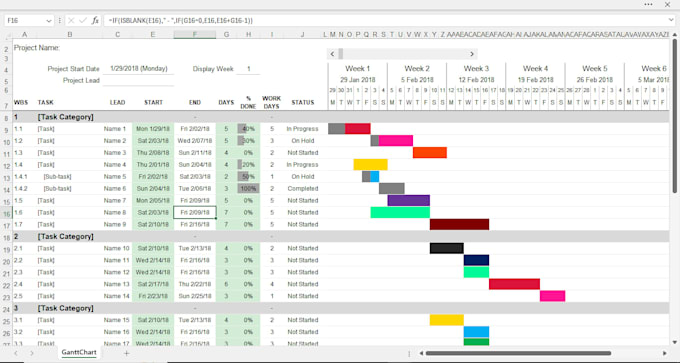Click the Project Name: label cell
This screenshot has height=363, width=680.
pos(37,48)
